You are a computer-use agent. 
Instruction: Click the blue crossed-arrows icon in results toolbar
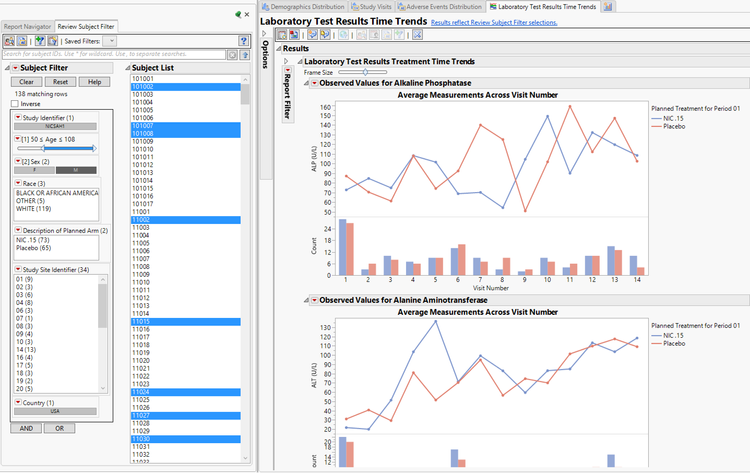417,34
